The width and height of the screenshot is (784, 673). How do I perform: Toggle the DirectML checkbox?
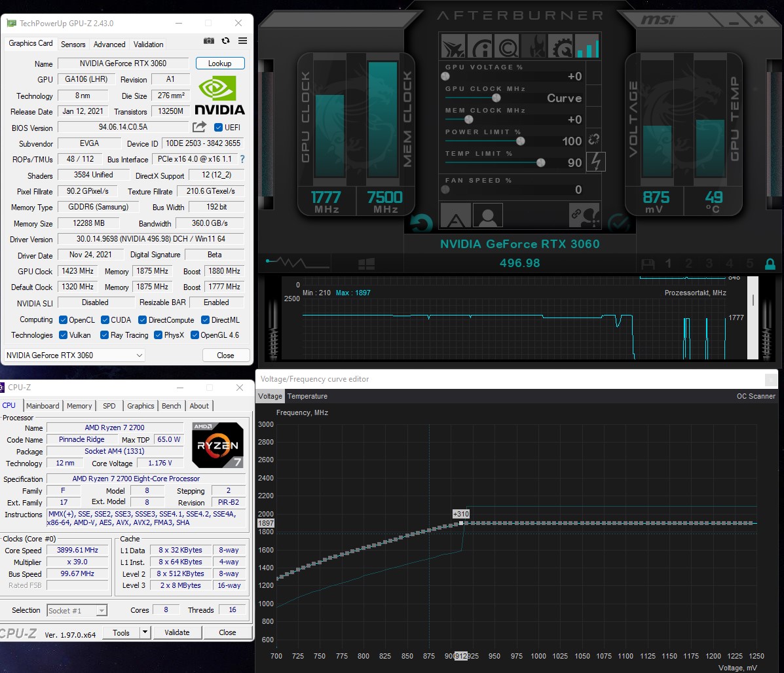(205, 319)
